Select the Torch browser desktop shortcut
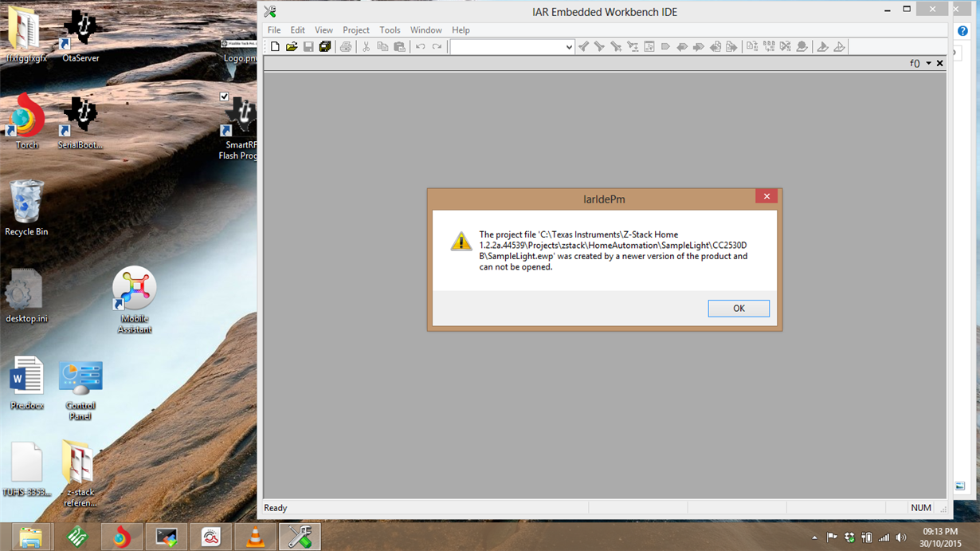This screenshot has height=551, width=980. coord(26,121)
